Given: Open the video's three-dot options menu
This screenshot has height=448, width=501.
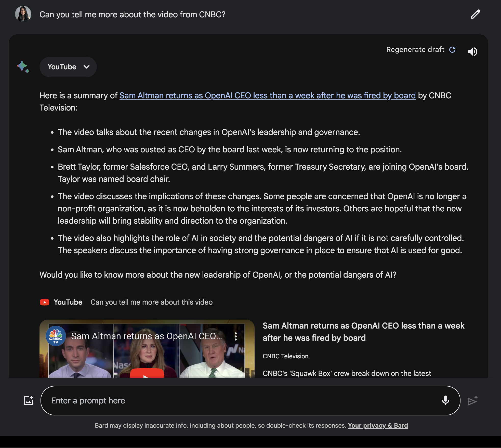Looking at the screenshot, I should tap(236, 336).
